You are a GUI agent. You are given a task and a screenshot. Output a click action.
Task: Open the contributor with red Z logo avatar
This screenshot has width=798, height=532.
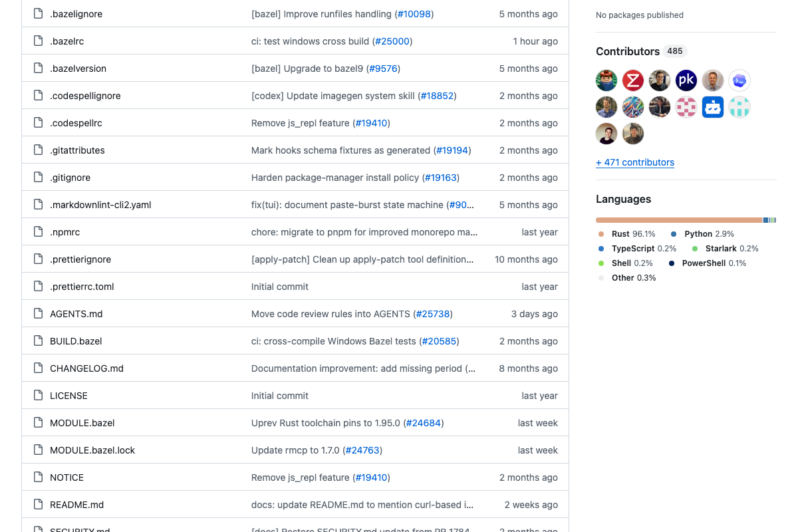tap(633, 80)
